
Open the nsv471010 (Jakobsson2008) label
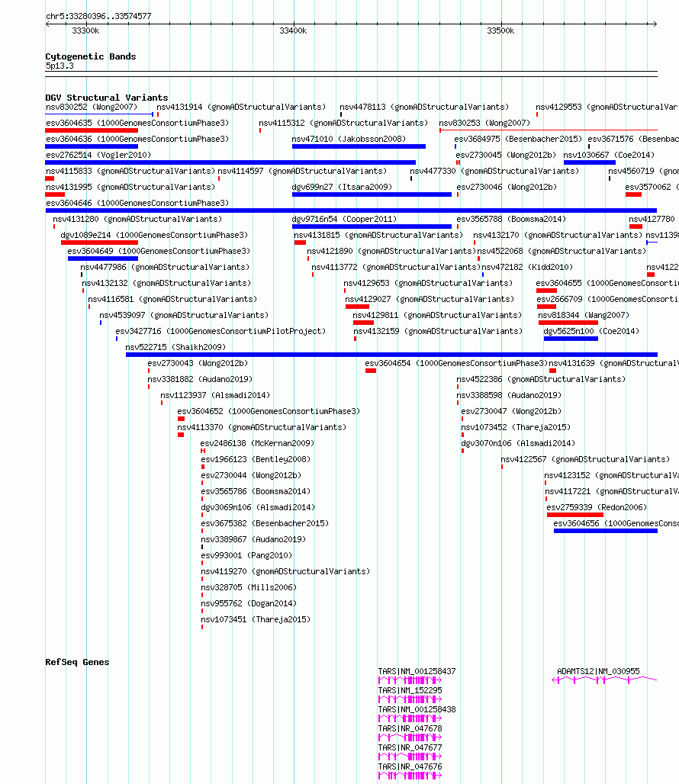pos(349,139)
